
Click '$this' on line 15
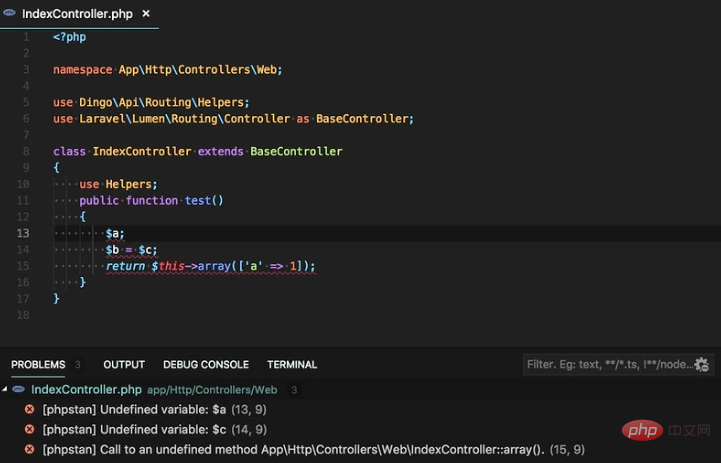click(168, 266)
